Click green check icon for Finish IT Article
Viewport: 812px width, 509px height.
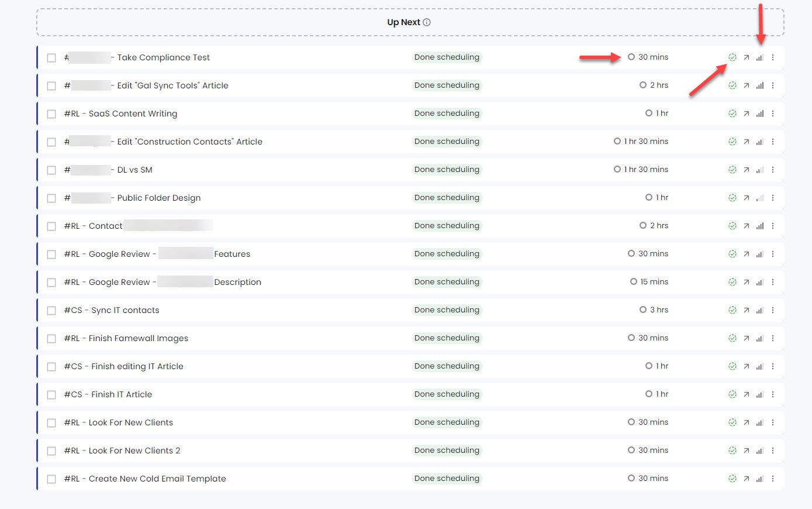pyautogui.click(x=732, y=394)
